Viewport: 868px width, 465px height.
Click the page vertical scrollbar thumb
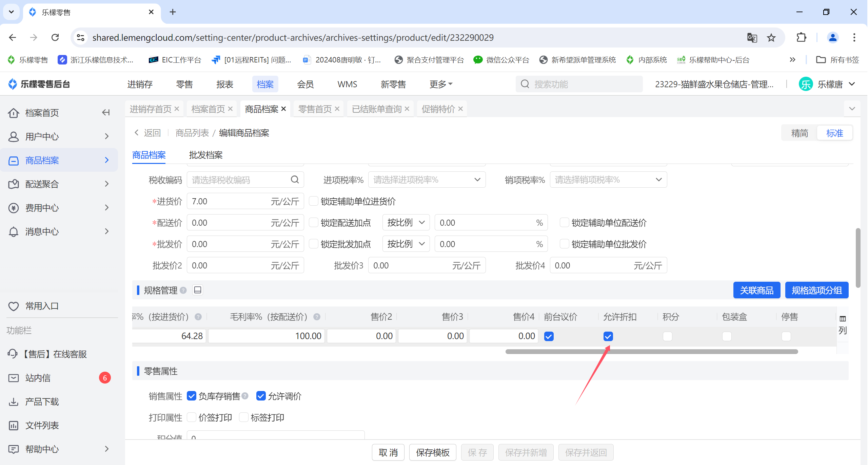pyautogui.click(x=858, y=258)
